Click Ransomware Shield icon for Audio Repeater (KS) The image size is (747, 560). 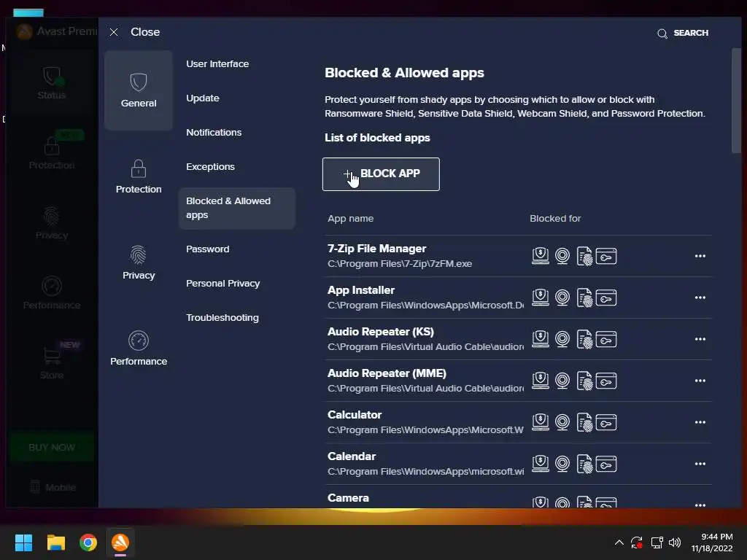pos(541,338)
